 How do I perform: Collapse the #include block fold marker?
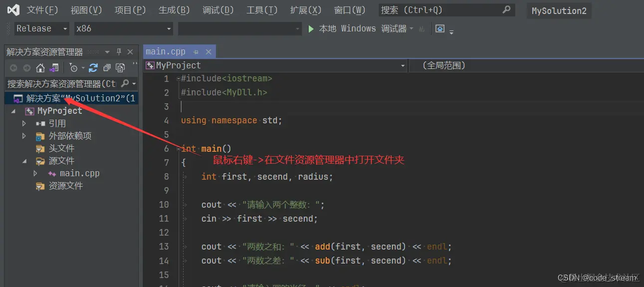178,78
